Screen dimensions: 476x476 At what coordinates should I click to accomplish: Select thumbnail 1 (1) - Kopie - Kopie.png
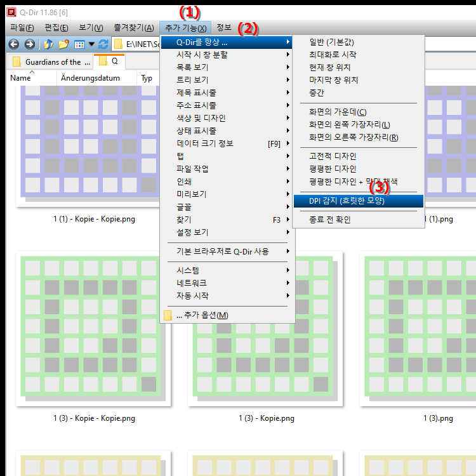[88, 146]
